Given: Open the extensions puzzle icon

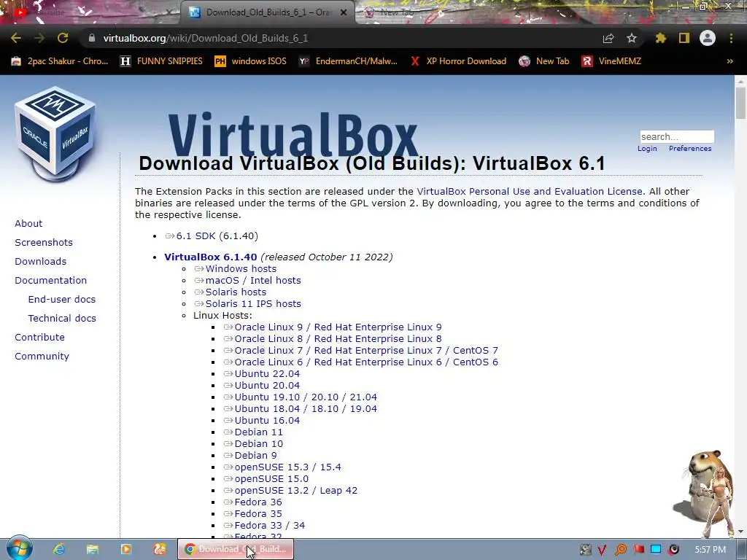Looking at the screenshot, I should (x=661, y=38).
